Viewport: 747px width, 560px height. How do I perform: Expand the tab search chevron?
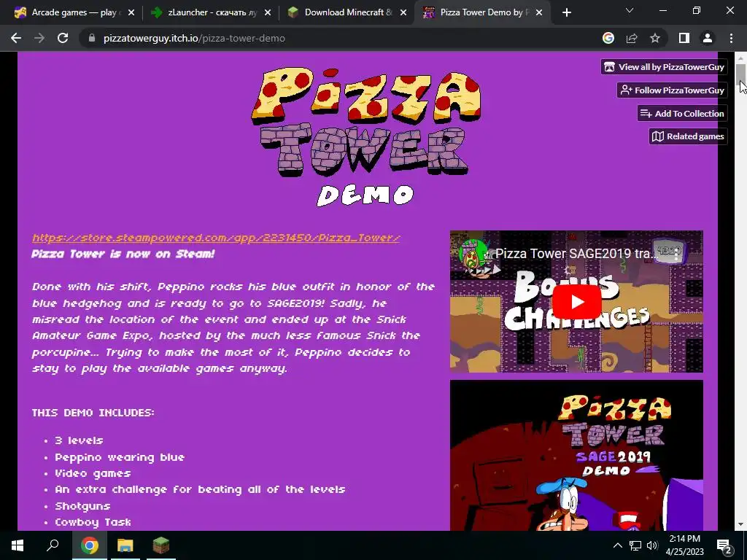tap(630, 10)
